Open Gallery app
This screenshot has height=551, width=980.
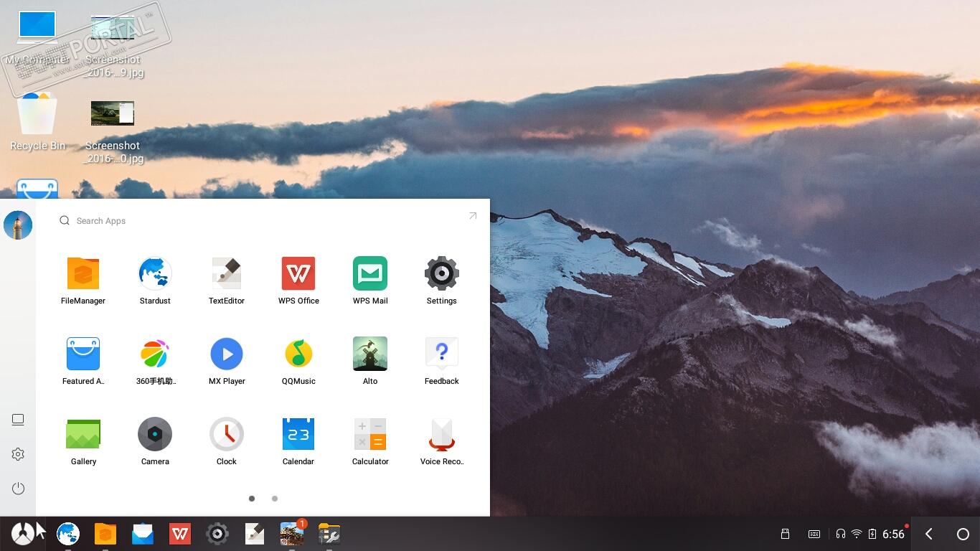coord(83,441)
